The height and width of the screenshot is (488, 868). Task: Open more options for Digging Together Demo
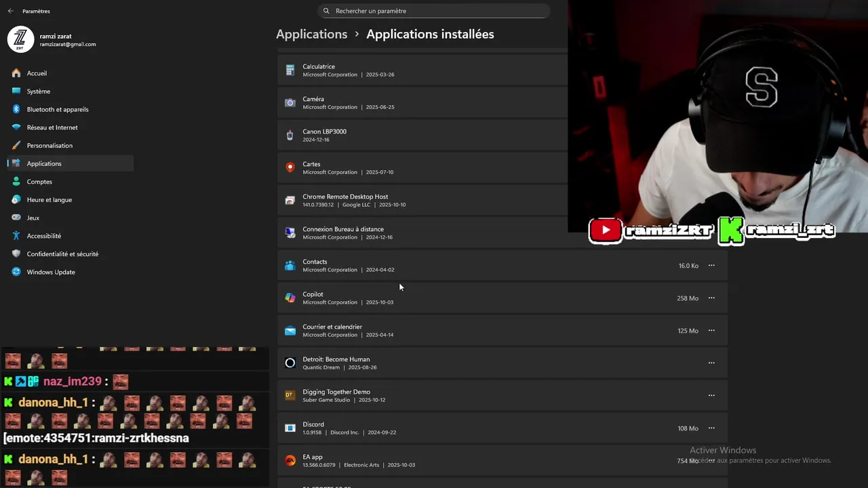click(x=711, y=396)
